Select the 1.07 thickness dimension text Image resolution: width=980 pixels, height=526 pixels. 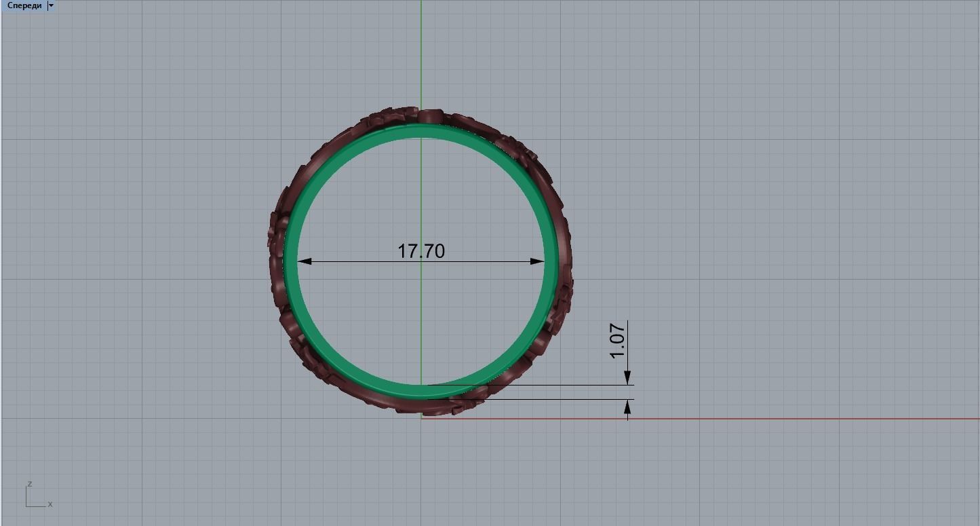[x=617, y=341]
